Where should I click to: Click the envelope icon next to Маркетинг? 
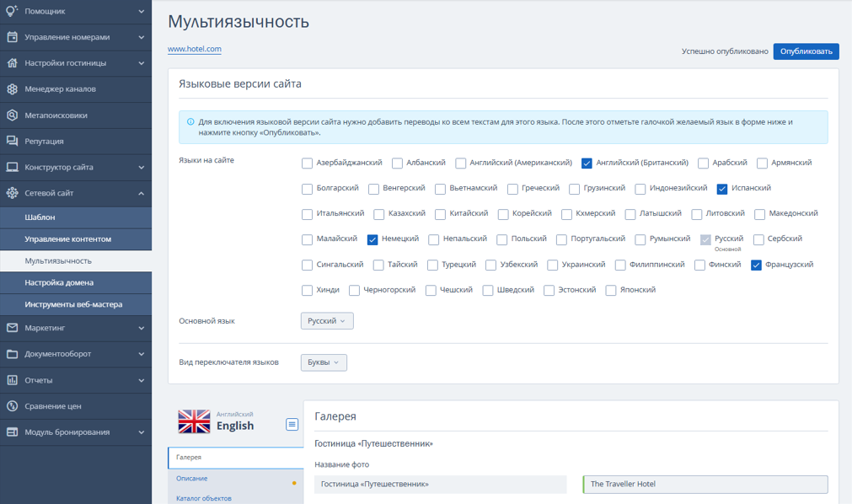12,328
